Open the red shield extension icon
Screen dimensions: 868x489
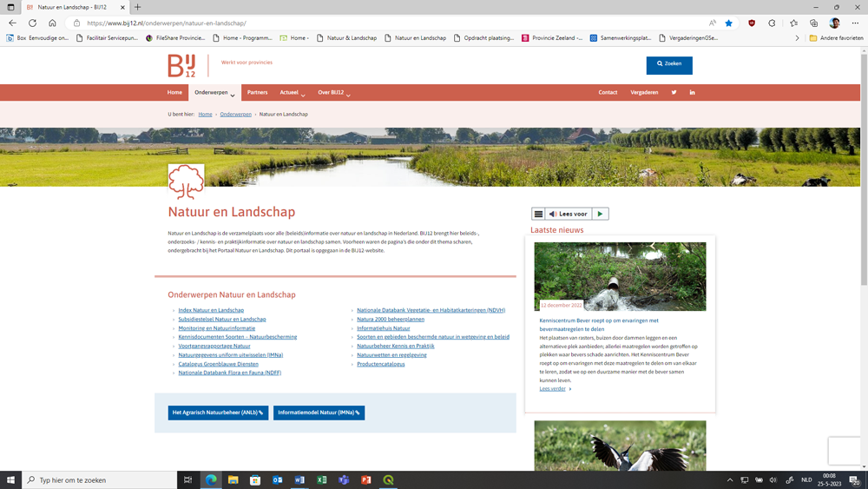point(751,23)
